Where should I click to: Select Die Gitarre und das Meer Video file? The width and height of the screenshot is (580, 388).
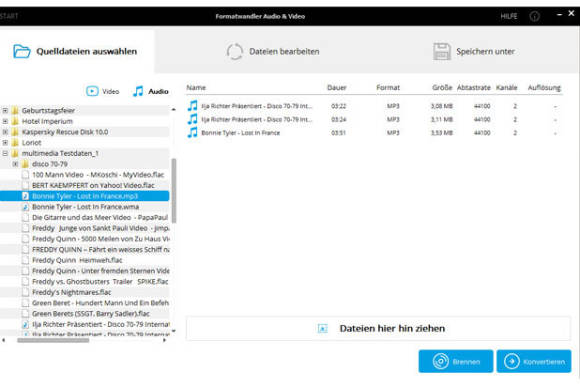coord(100,217)
